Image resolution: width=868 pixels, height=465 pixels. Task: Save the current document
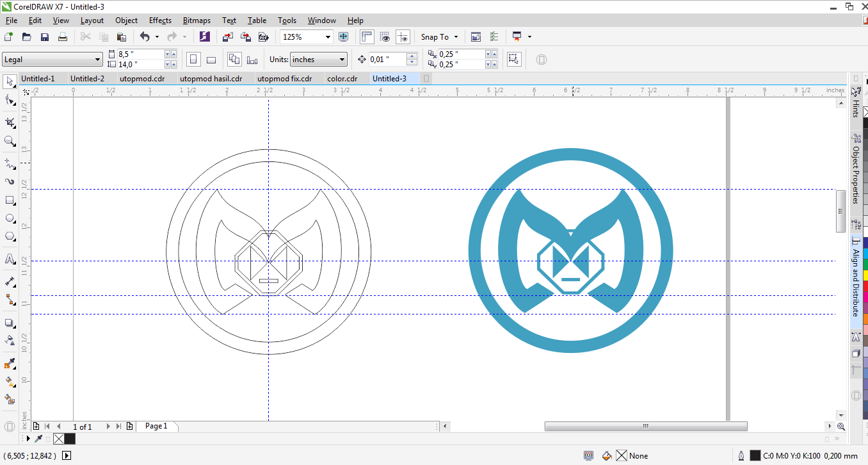coord(45,37)
